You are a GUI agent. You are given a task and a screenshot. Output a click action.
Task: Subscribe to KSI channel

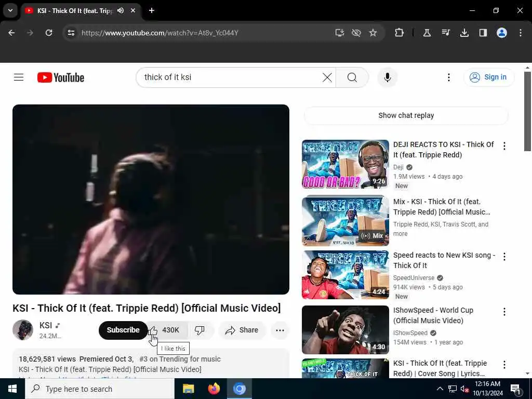click(x=123, y=330)
